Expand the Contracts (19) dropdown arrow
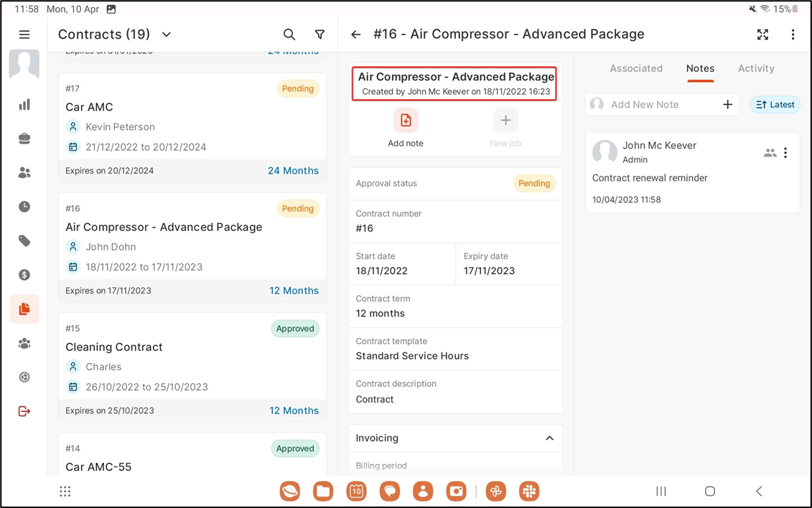The image size is (812, 508). pyautogui.click(x=167, y=34)
